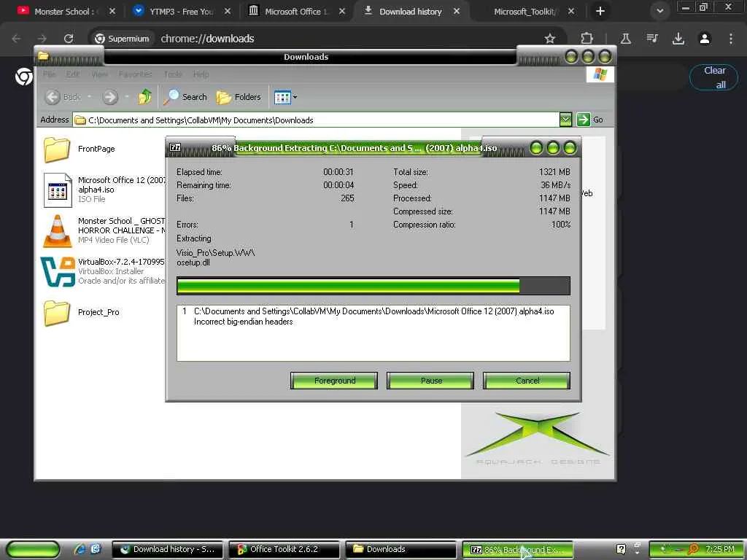Open Search in the explorer toolbar

pos(185,97)
